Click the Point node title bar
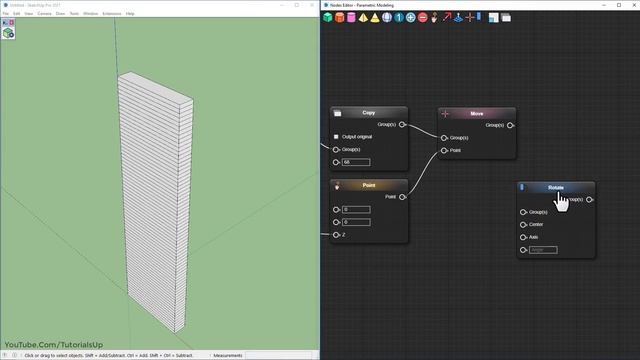The width and height of the screenshot is (640, 360). (x=369, y=186)
